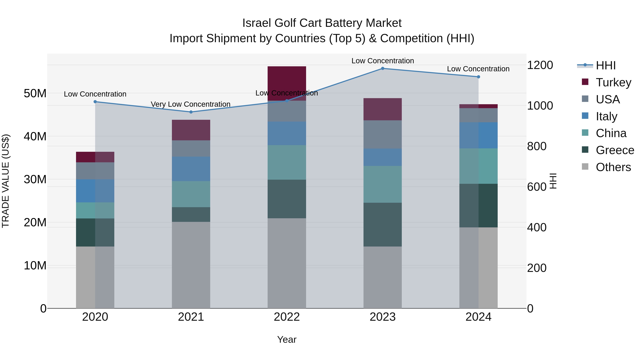Click the 'Low Concentration' label above 2023

[x=383, y=61]
